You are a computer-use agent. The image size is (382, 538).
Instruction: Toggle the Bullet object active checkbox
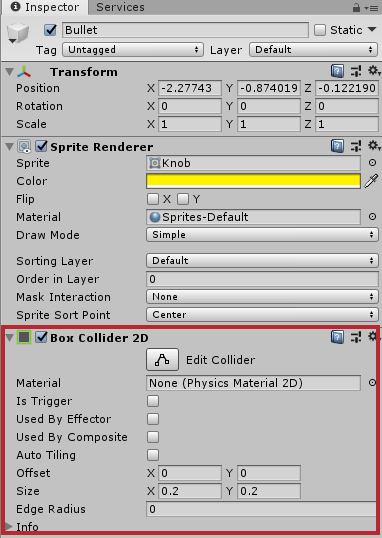pyautogui.click(x=50, y=30)
